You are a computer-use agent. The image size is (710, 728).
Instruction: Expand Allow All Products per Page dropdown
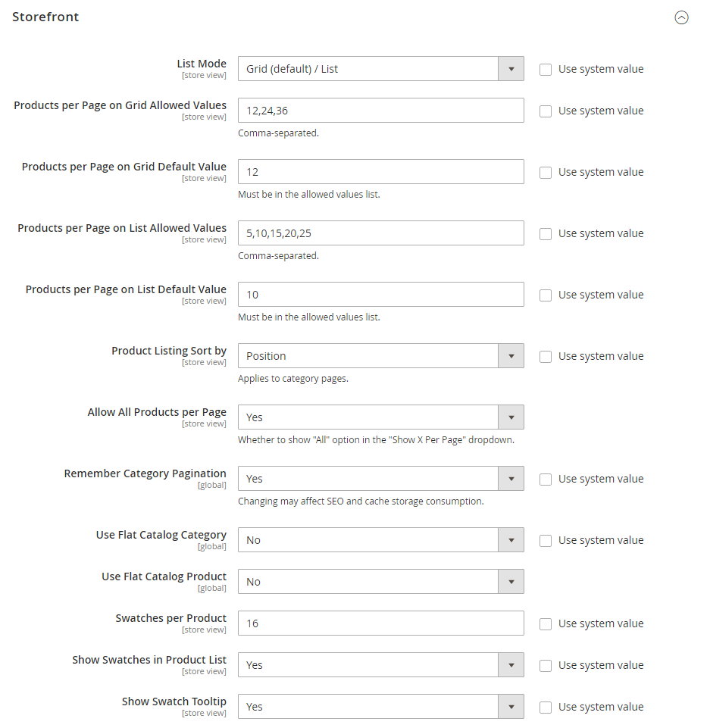(381, 417)
